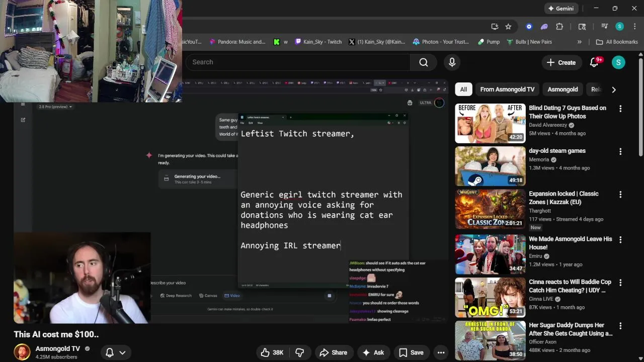644x362 pixels.
Task: Focus the YouTube Search field
Action: [x=298, y=62]
